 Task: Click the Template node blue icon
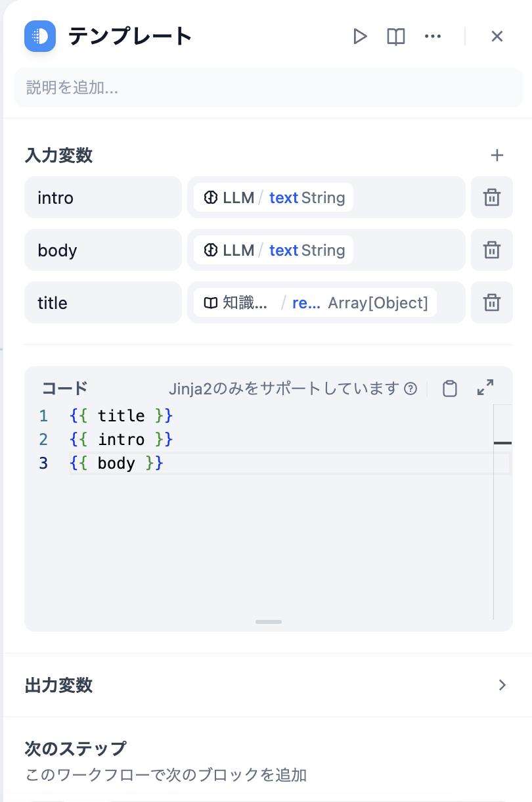click(39, 36)
